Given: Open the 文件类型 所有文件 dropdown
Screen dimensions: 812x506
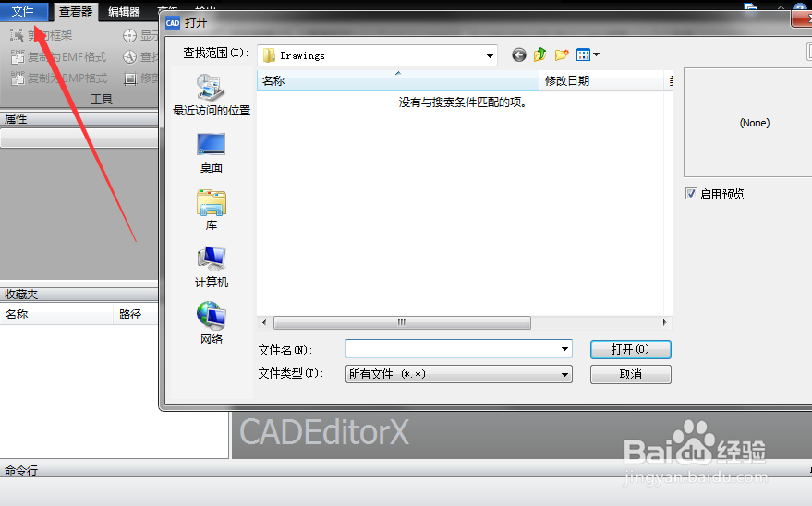Looking at the screenshot, I should pos(459,374).
